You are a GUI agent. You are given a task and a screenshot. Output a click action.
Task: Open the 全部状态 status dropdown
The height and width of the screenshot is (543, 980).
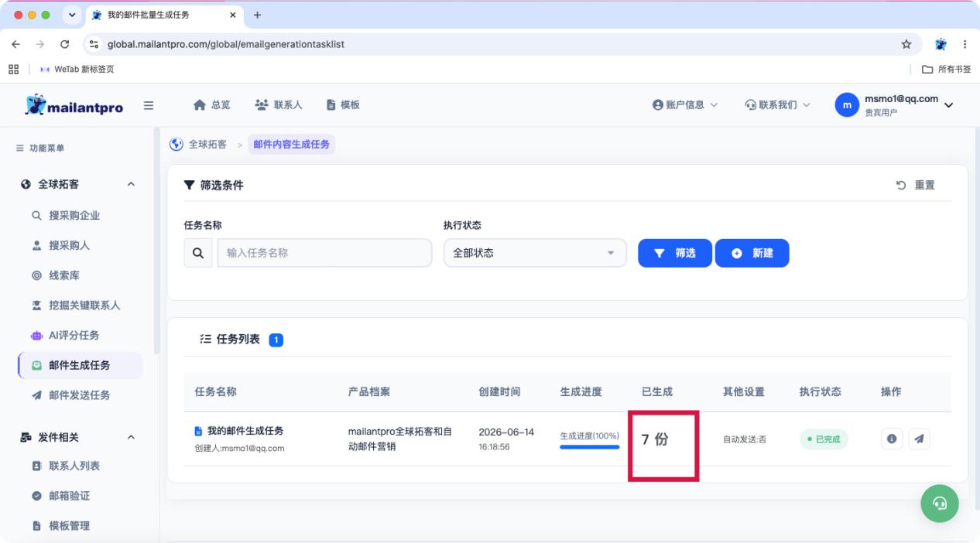point(535,253)
